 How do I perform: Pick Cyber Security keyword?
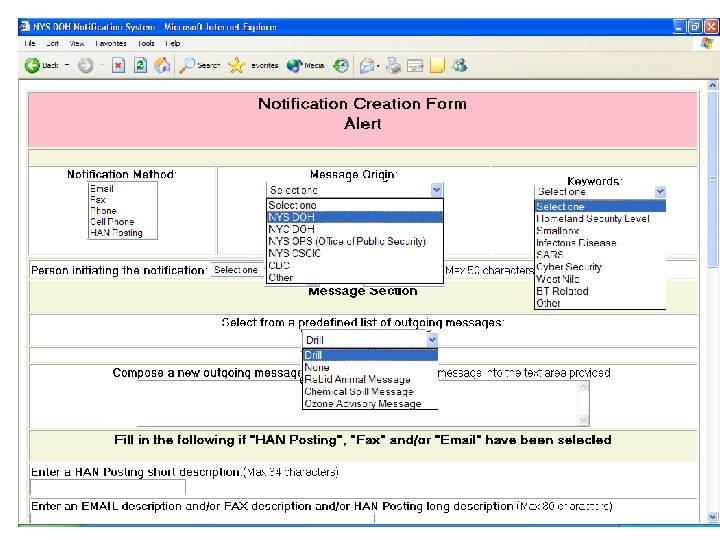600,267
